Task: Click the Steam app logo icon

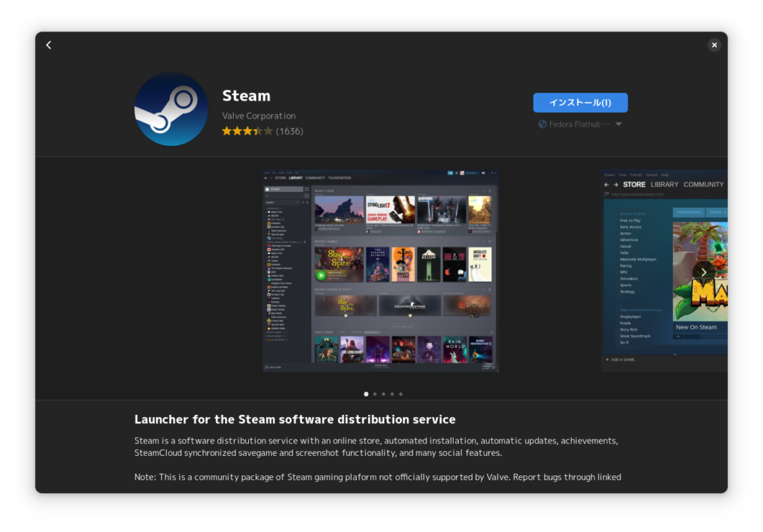Action: point(171,109)
